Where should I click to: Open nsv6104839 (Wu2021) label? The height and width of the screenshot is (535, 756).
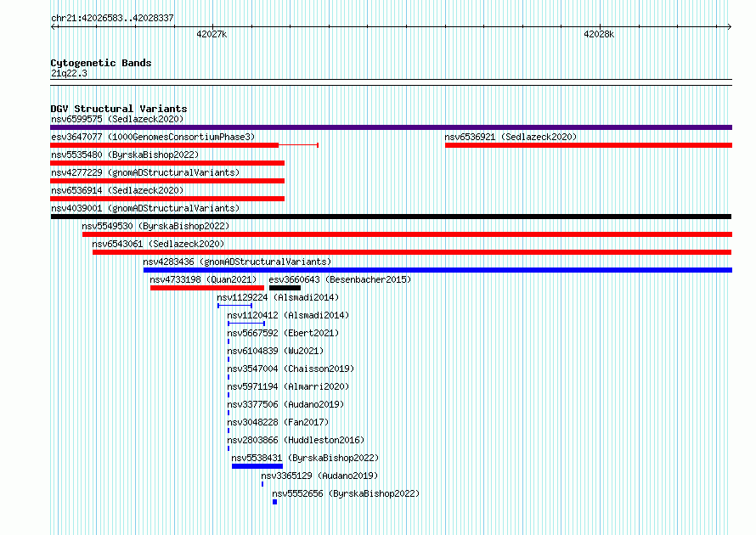tap(275, 351)
